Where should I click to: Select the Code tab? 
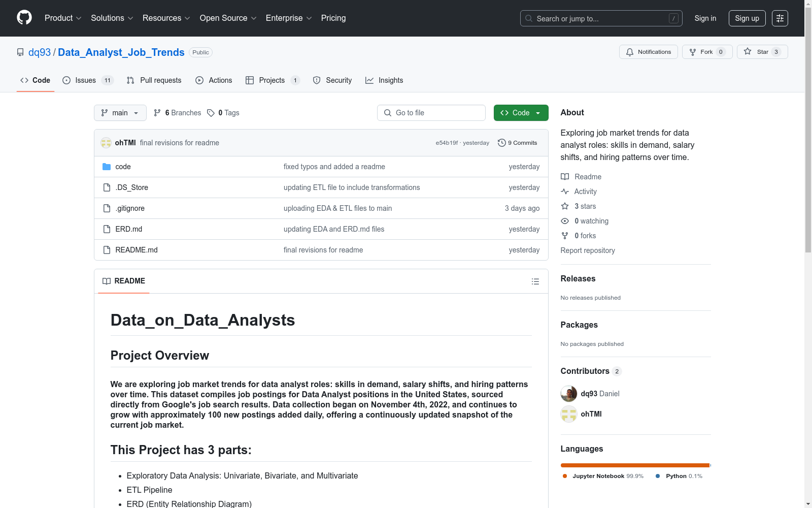(36, 80)
